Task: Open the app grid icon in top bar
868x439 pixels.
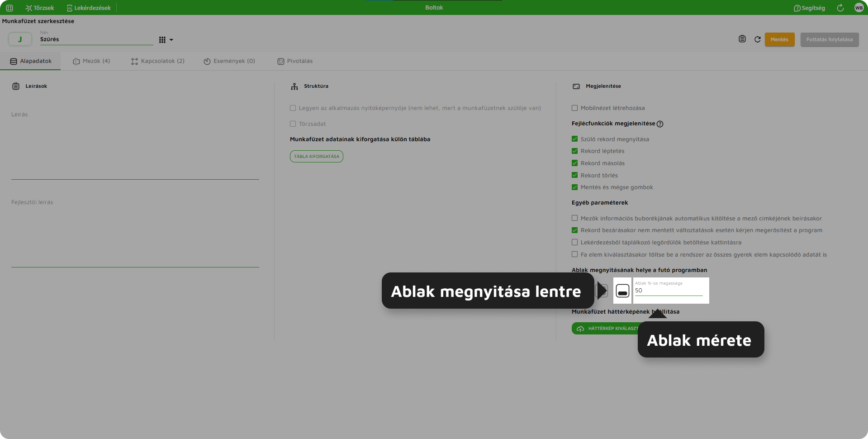Action: pos(9,8)
